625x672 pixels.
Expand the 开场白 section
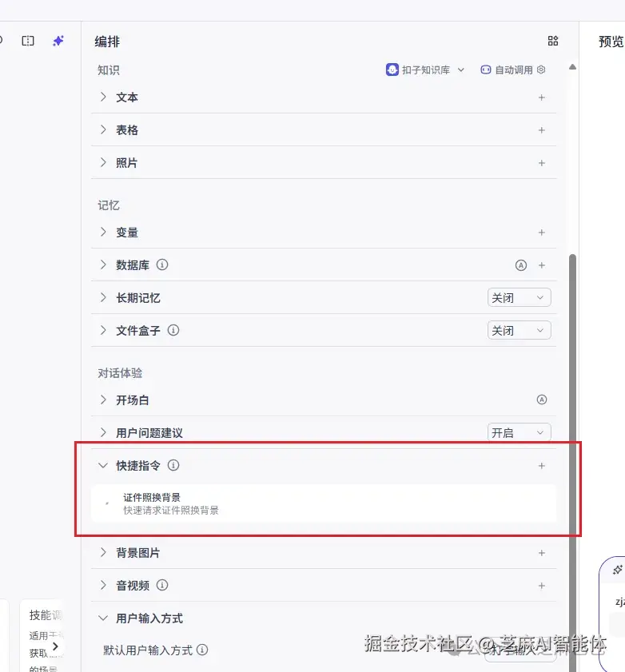pos(103,400)
